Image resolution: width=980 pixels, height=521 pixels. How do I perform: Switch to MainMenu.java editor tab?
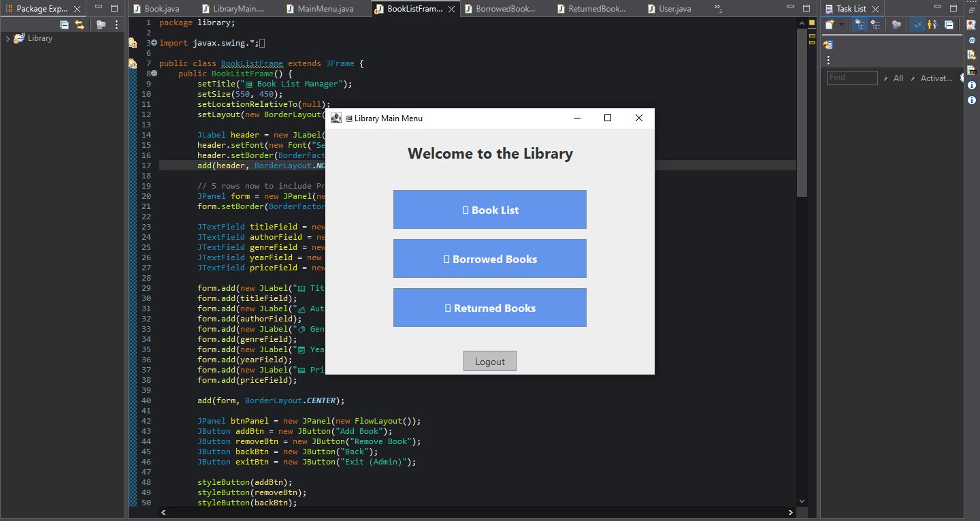tap(325, 9)
